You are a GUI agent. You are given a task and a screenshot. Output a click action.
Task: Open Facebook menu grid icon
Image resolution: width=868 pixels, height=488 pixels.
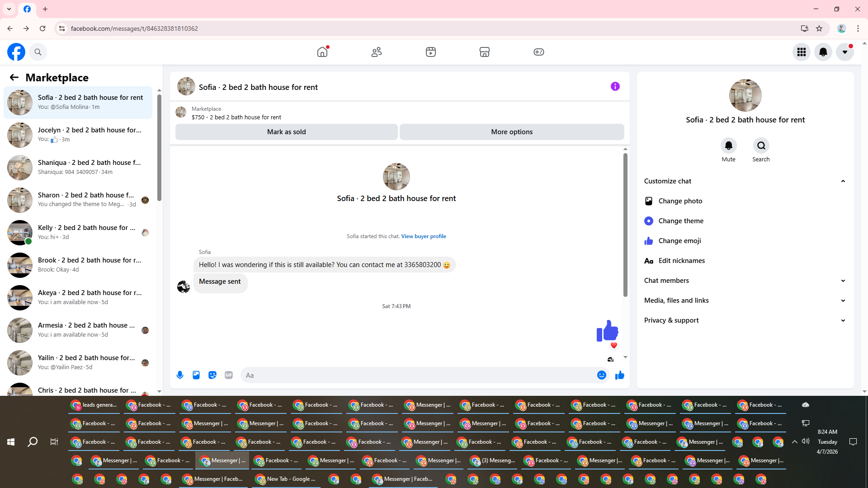tap(801, 52)
